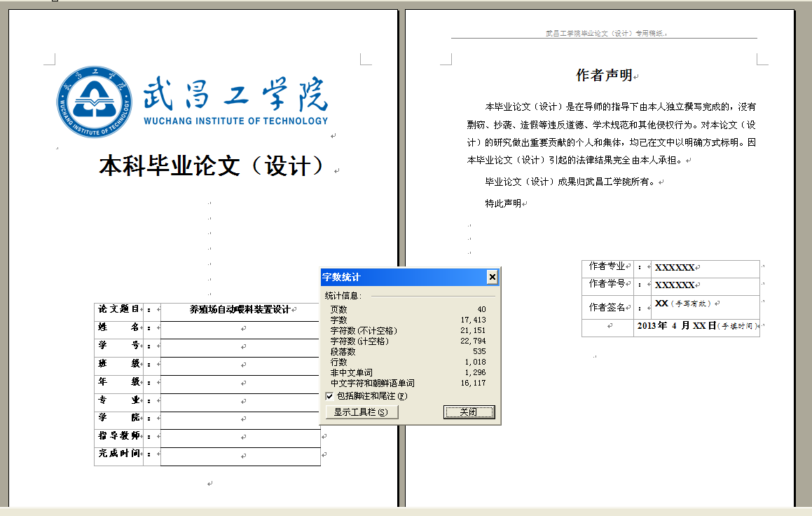Click the empty 学院 cell
This screenshot has width=812, height=516.
pos(240,420)
